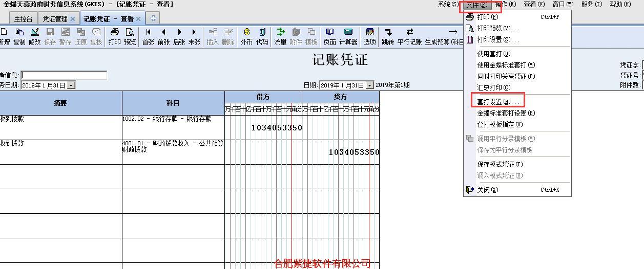Screen dimensions: 644x269
Task: Click the 复制 (copy) toolbar icon
Action: tap(19, 36)
